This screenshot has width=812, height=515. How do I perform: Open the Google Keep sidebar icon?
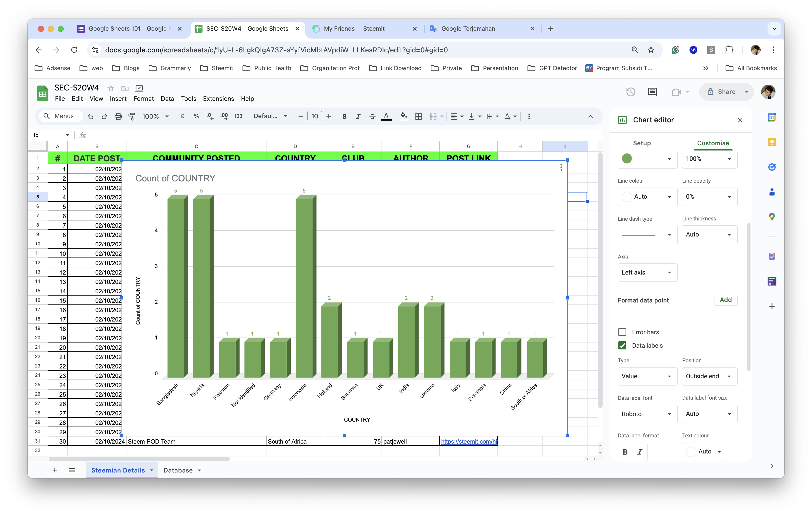pyautogui.click(x=772, y=142)
